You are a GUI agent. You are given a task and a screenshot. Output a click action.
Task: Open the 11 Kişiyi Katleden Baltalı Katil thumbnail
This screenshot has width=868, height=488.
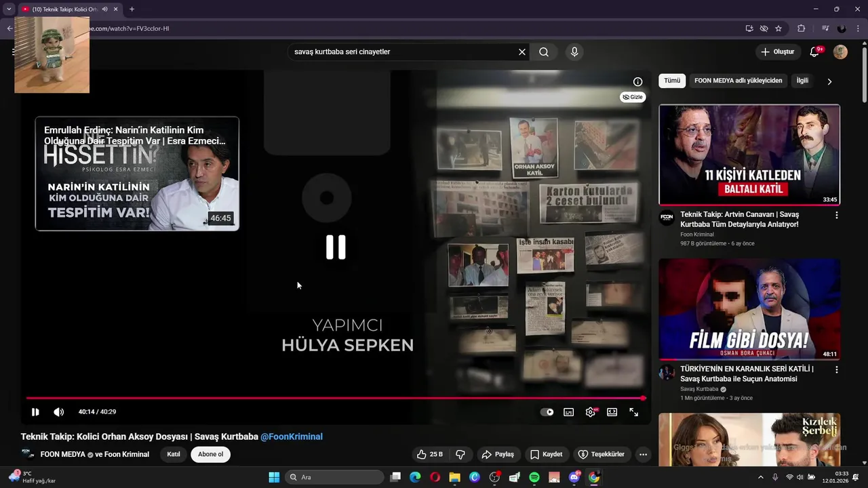pos(749,155)
